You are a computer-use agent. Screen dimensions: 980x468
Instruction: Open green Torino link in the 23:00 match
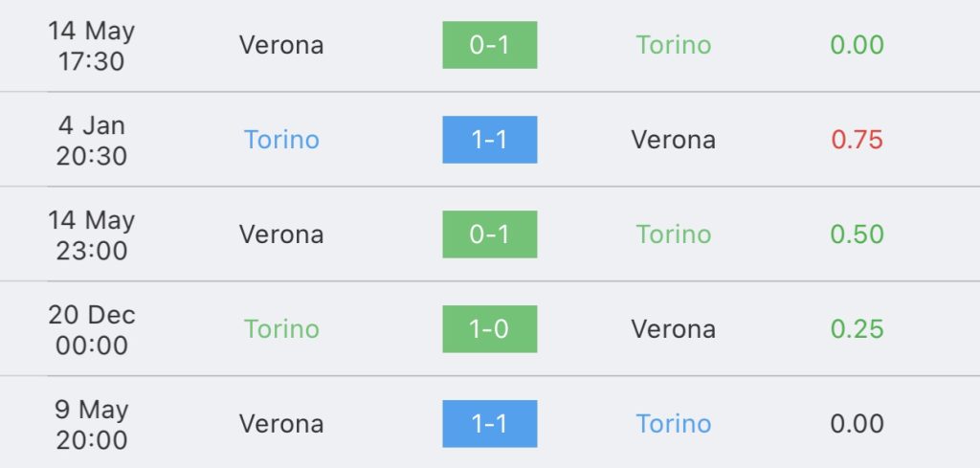click(673, 234)
